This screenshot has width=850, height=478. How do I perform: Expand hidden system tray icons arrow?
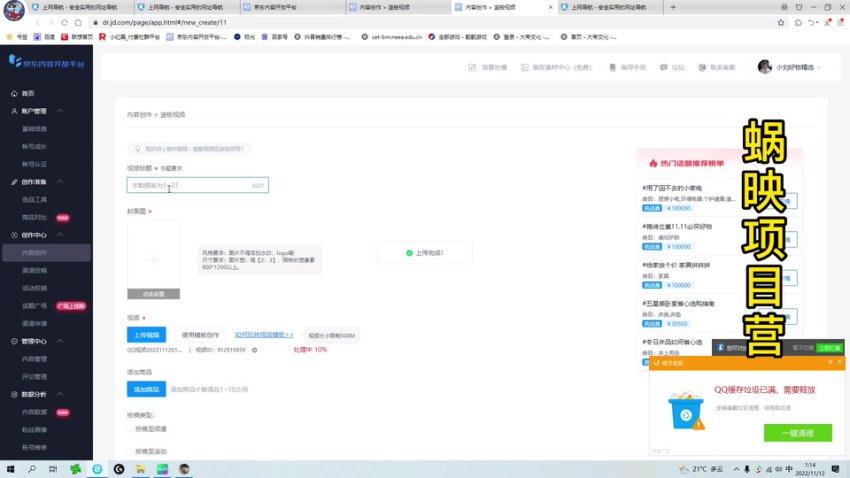[736, 469]
